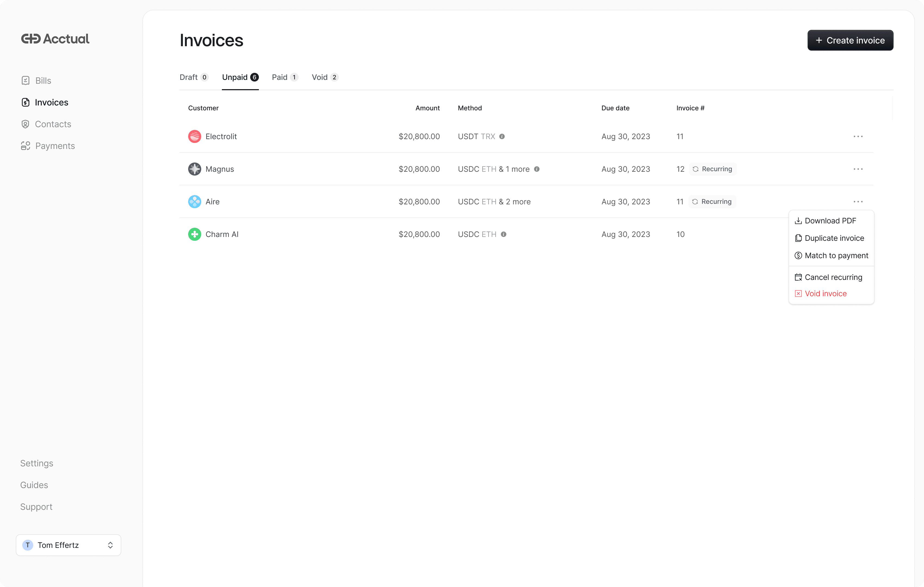Click the Electrolit customer avatar

click(x=194, y=136)
